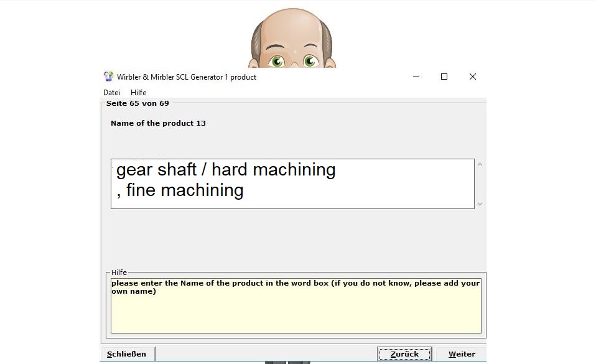Click the cartoon character's left green eye
This screenshot has height=364, width=596.
(277, 61)
